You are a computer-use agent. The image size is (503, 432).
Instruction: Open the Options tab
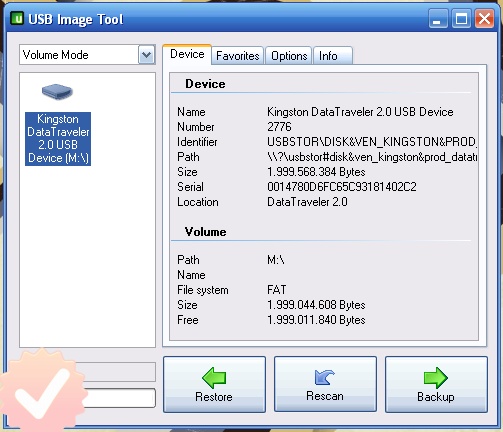click(x=289, y=56)
